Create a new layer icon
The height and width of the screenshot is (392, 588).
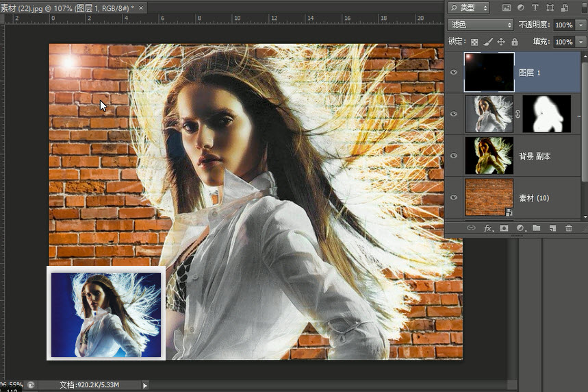pyautogui.click(x=553, y=228)
